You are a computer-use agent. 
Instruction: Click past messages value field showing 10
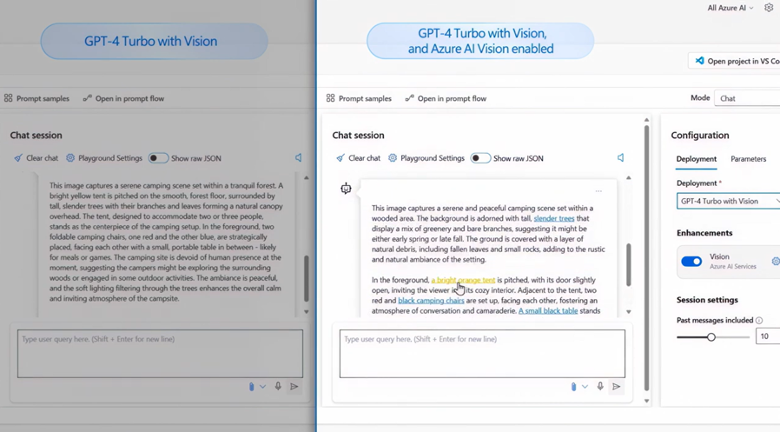tap(768, 336)
